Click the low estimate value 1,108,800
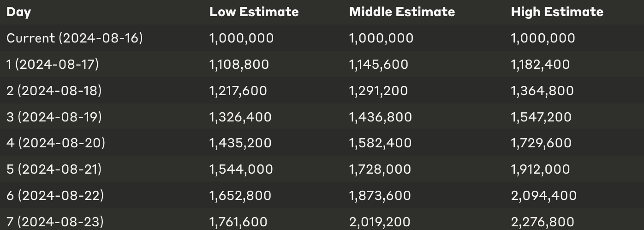 [239, 64]
